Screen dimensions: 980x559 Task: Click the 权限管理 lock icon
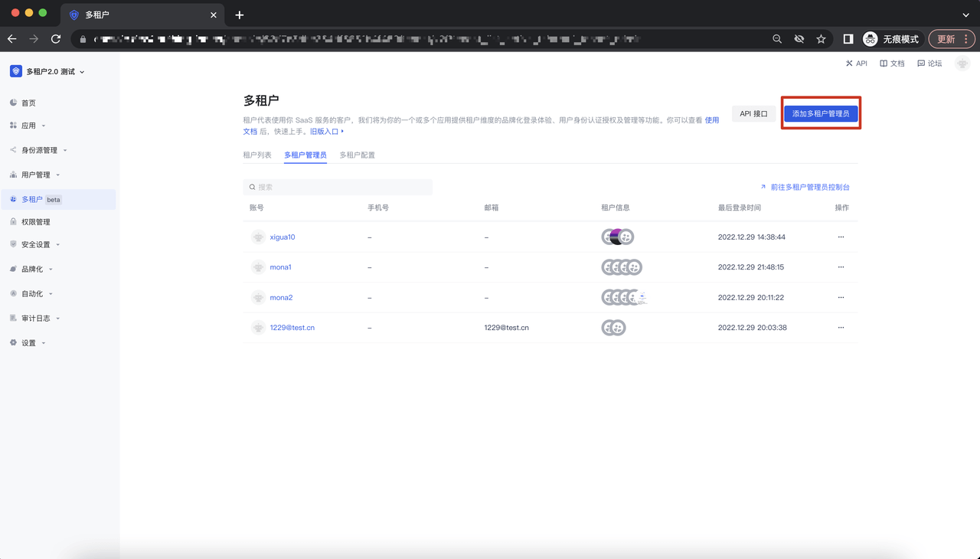pos(13,222)
